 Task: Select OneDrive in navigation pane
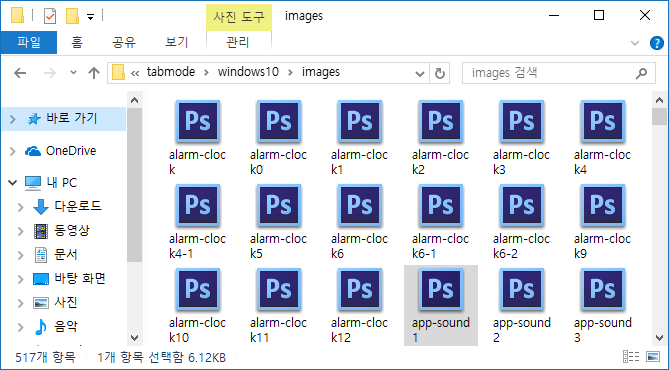coord(71,151)
